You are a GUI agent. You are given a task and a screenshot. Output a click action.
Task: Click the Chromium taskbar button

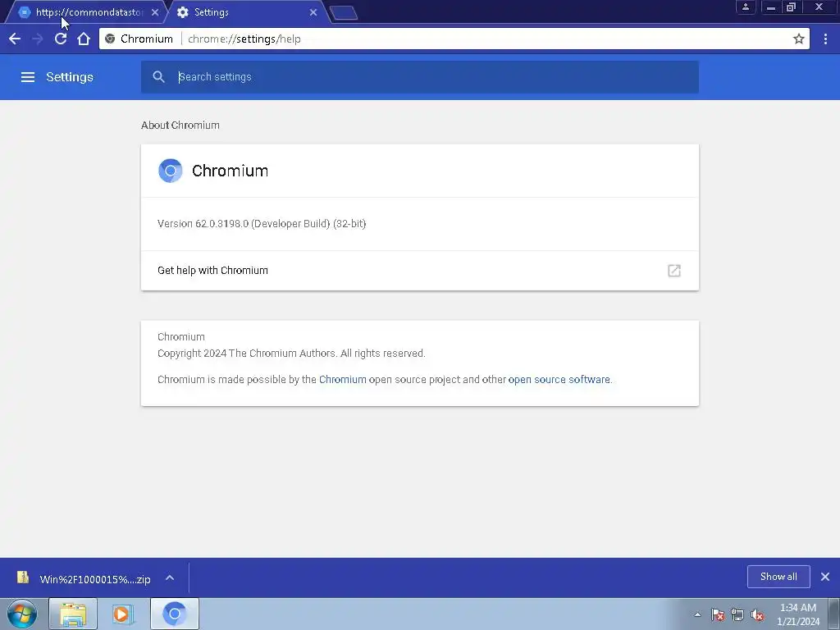click(175, 614)
